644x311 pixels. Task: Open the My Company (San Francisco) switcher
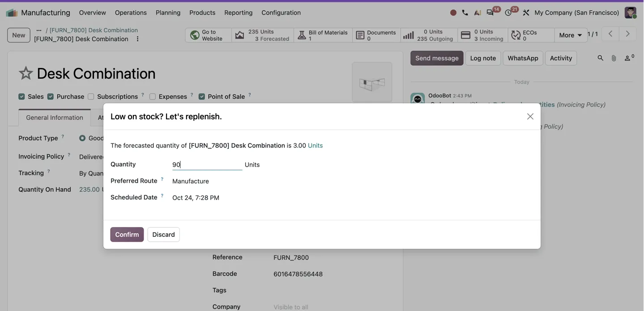[577, 13]
